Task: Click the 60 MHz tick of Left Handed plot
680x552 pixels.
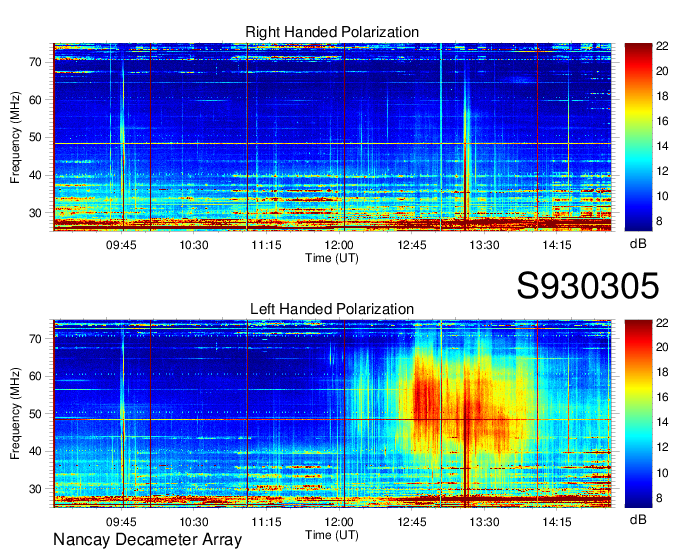Action: click(36, 376)
